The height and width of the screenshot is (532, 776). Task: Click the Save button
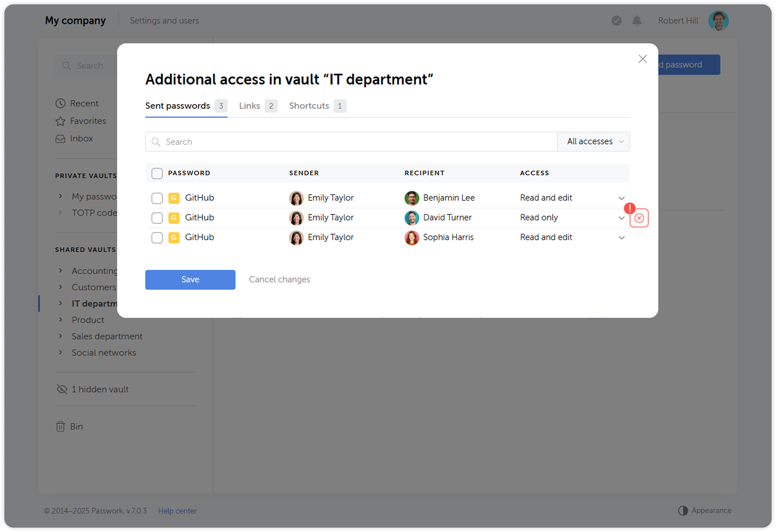click(x=190, y=280)
